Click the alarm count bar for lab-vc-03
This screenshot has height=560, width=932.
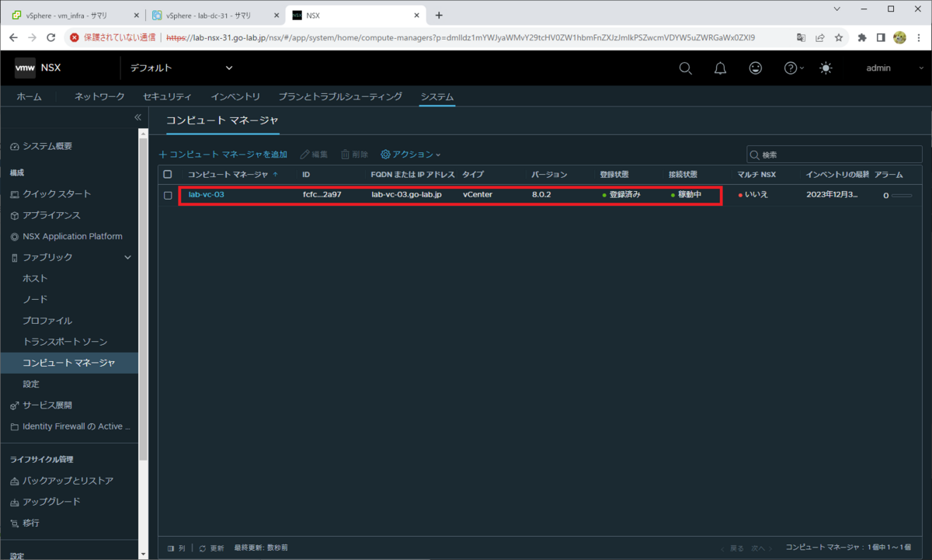tap(901, 195)
